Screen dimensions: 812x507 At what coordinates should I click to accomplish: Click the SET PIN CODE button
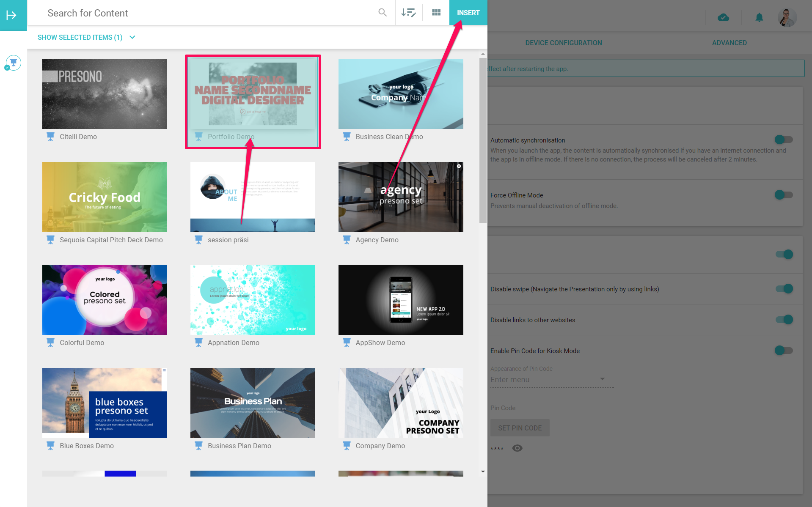[520, 428]
